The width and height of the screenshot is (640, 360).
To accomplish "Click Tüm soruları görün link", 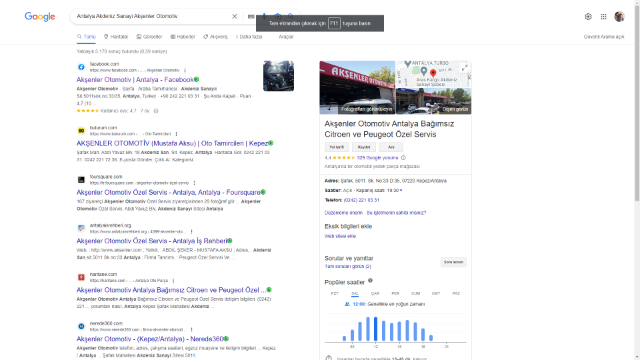I will click(x=348, y=266).
